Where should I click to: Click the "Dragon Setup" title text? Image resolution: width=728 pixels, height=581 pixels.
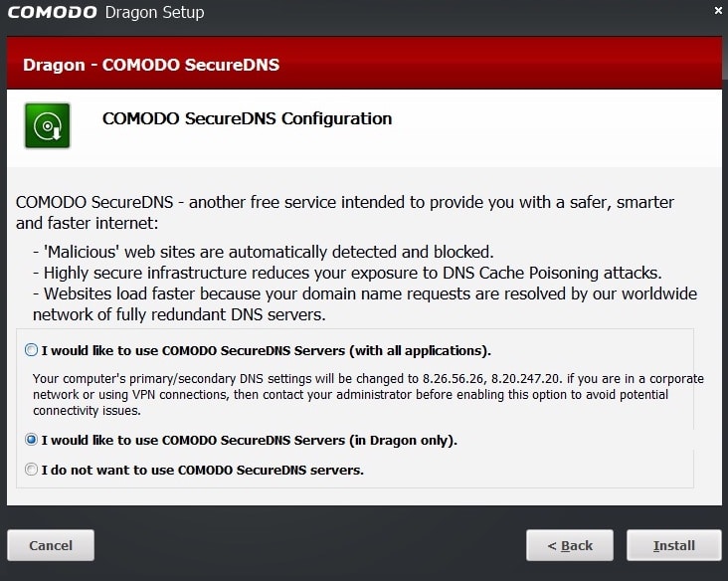coord(154,13)
